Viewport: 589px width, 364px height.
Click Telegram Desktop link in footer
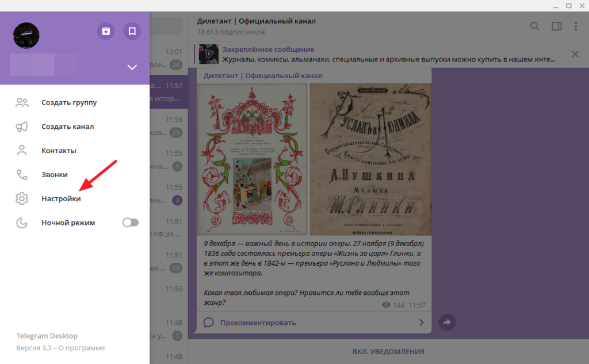click(x=47, y=336)
